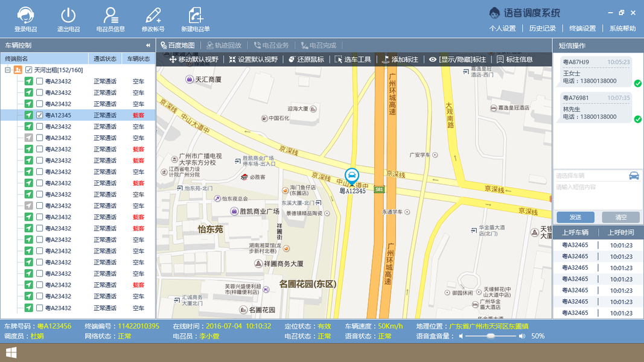Open 终端设置 menu
This screenshot has width=644, height=362.
[x=582, y=28]
